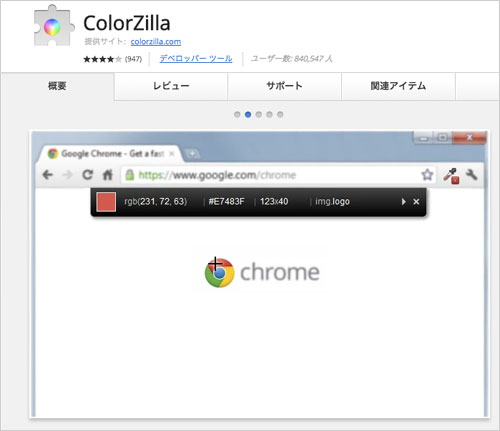The width and height of the screenshot is (500, 431).
Task: Click the 123x40 dimensions text
Action: pyautogui.click(x=274, y=202)
